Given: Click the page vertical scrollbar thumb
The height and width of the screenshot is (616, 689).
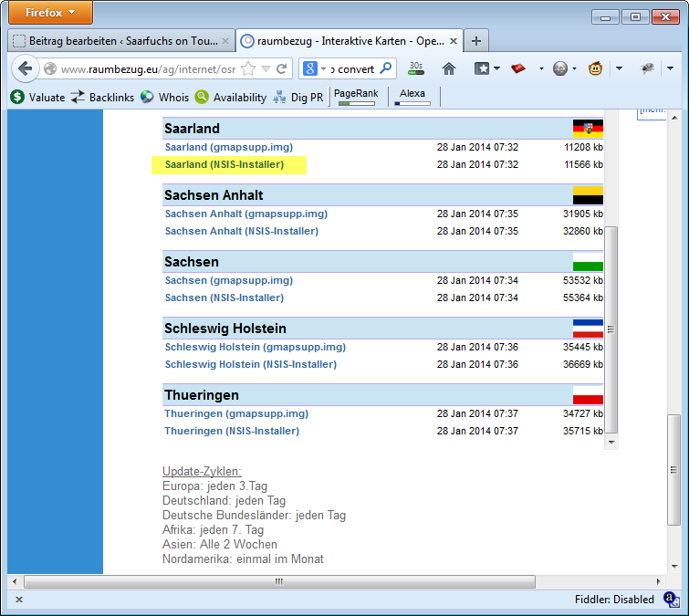Looking at the screenshot, I should tap(674, 470).
